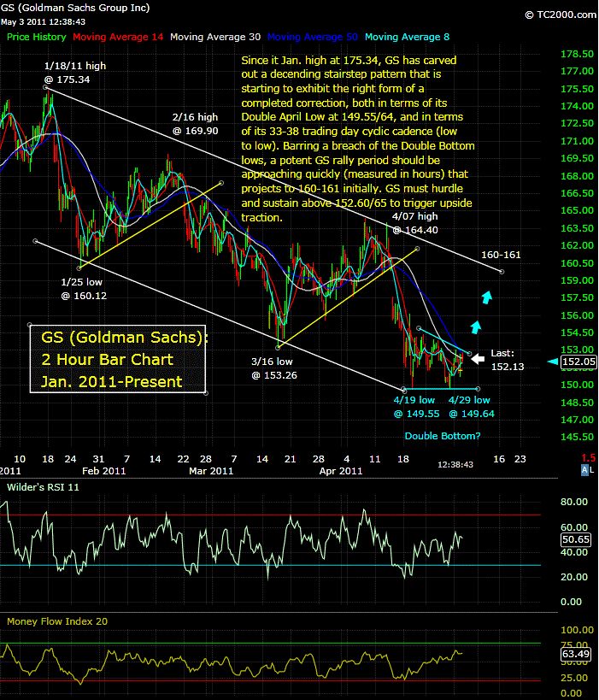The image size is (599, 700).
Task: Select the 4/07 high @ 164.40 annotation
Action: pyautogui.click(x=414, y=223)
